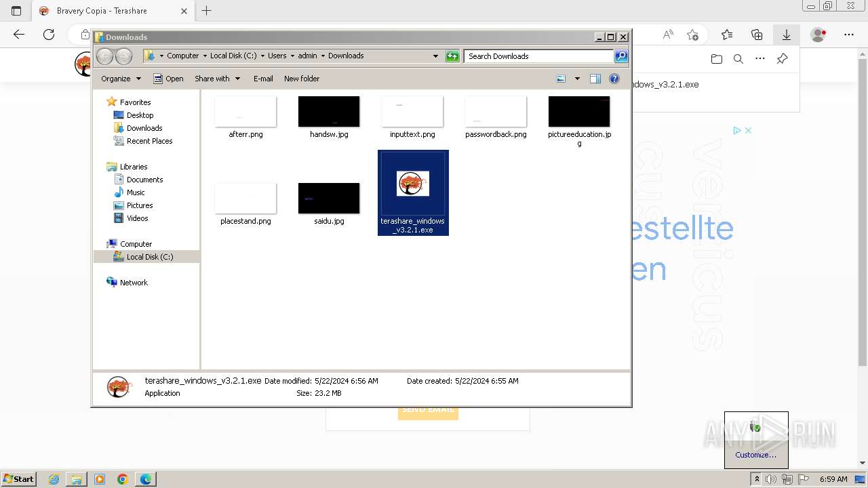Image resolution: width=868 pixels, height=488 pixels.
Task: Click admin breadcrumb segment
Action: pyautogui.click(x=307, y=56)
